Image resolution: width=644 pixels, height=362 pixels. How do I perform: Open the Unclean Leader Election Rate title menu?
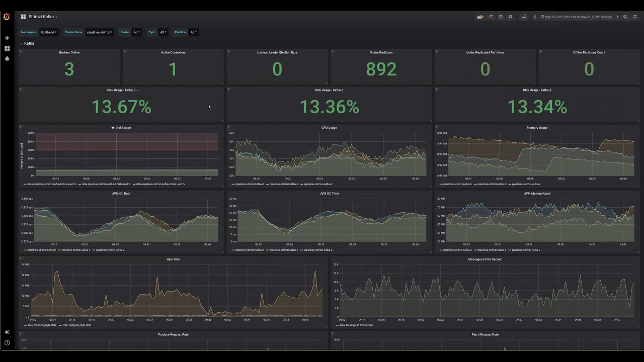point(277,52)
